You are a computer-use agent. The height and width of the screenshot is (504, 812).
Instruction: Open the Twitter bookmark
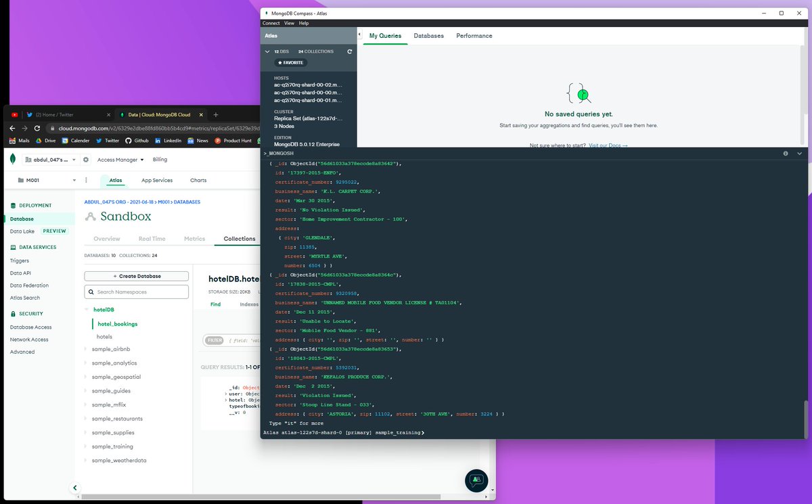(x=108, y=141)
